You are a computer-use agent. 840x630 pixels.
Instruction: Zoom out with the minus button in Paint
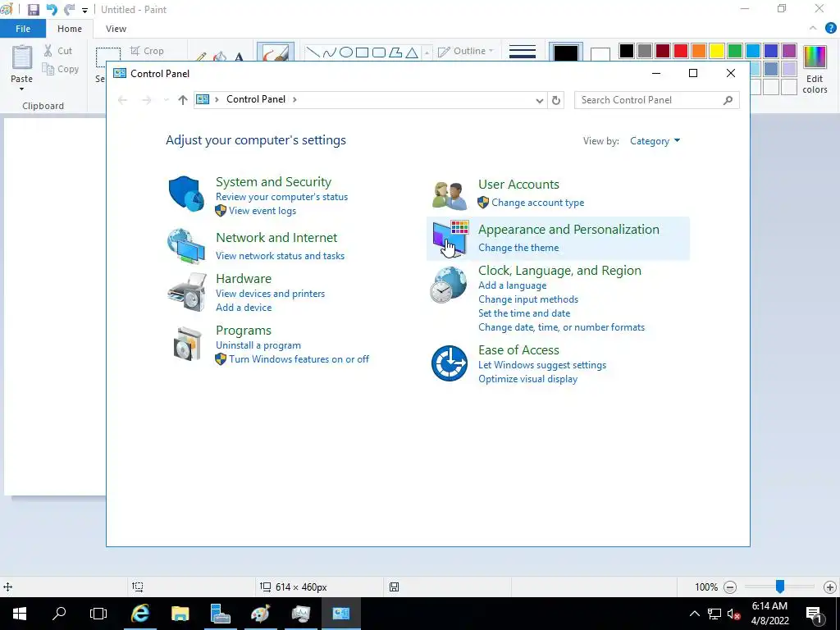pos(729,587)
